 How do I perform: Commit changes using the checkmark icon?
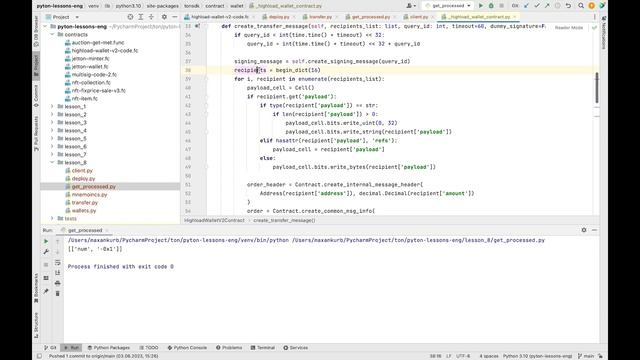pos(537,6)
